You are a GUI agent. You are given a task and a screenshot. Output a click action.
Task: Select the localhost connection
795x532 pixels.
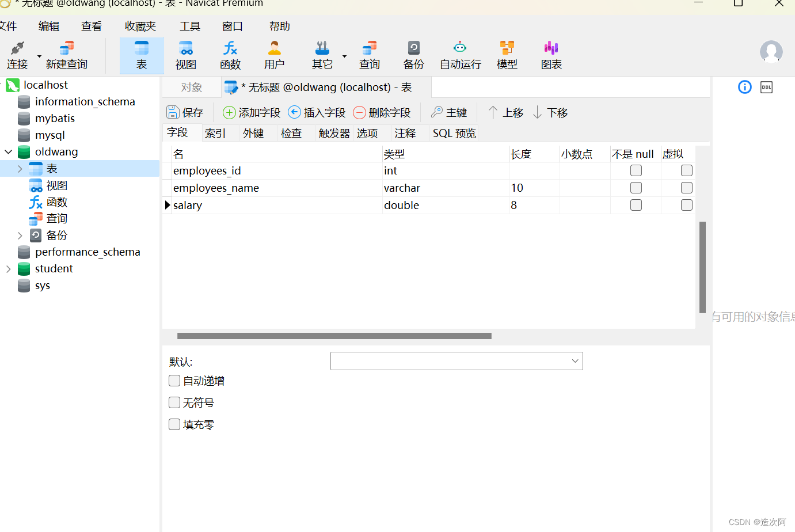pos(45,85)
